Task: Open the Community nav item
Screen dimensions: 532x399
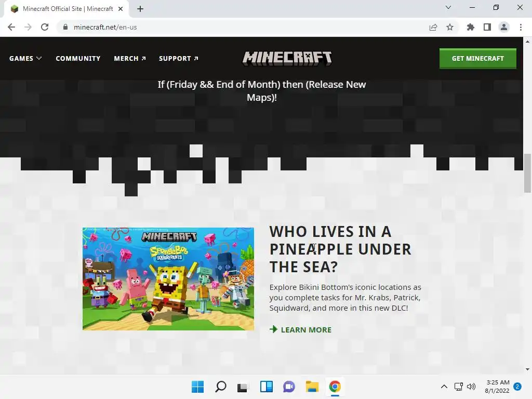Action: click(78, 58)
